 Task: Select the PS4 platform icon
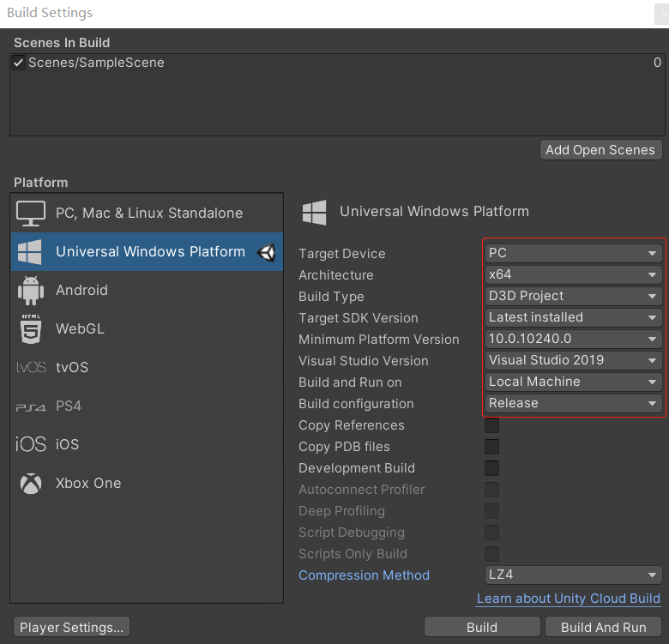coord(31,406)
